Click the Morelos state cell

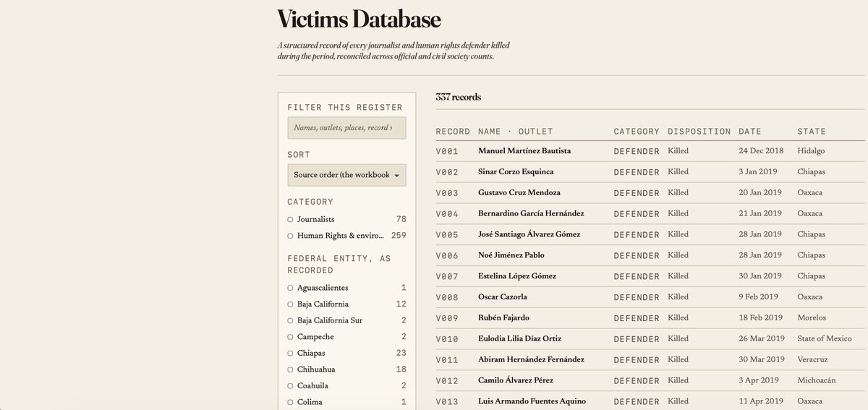[812, 317]
